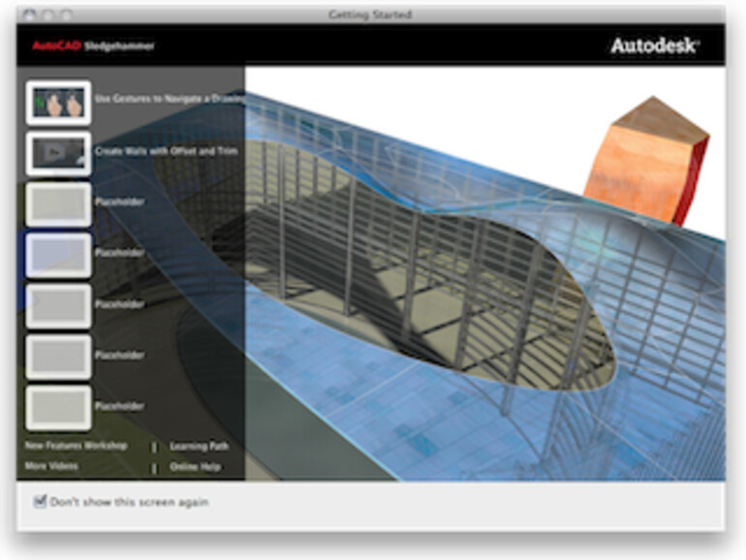Open the Online Help link
746x560 pixels.
coord(195,467)
